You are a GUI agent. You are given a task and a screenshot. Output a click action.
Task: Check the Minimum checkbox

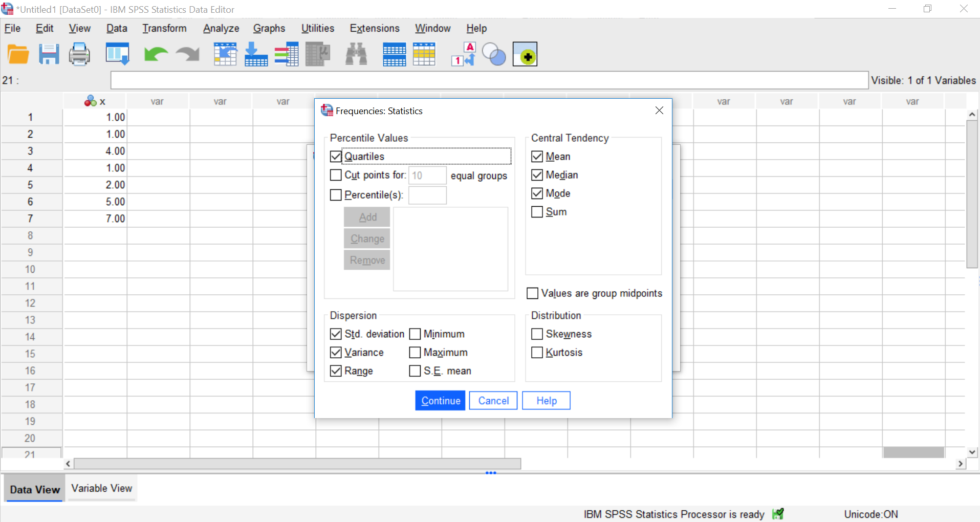tap(415, 334)
